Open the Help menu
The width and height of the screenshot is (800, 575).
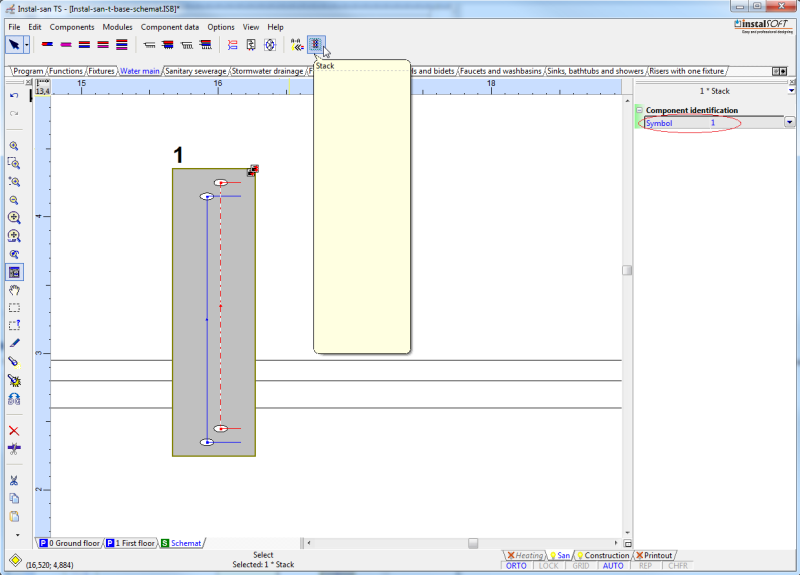pyautogui.click(x=275, y=27)
